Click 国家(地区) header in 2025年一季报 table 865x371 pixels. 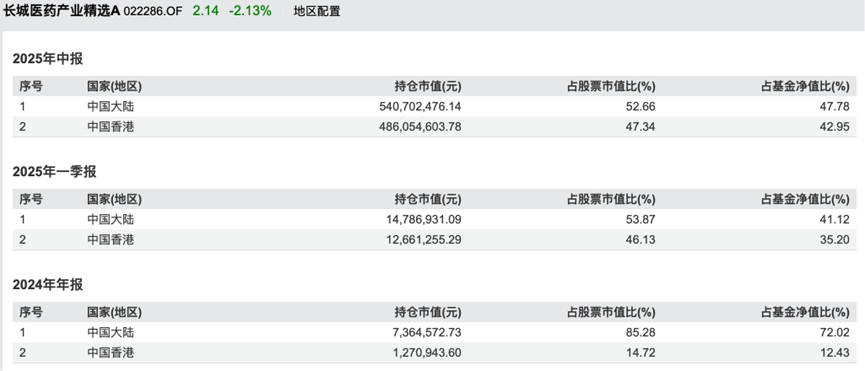pos(115,199)
